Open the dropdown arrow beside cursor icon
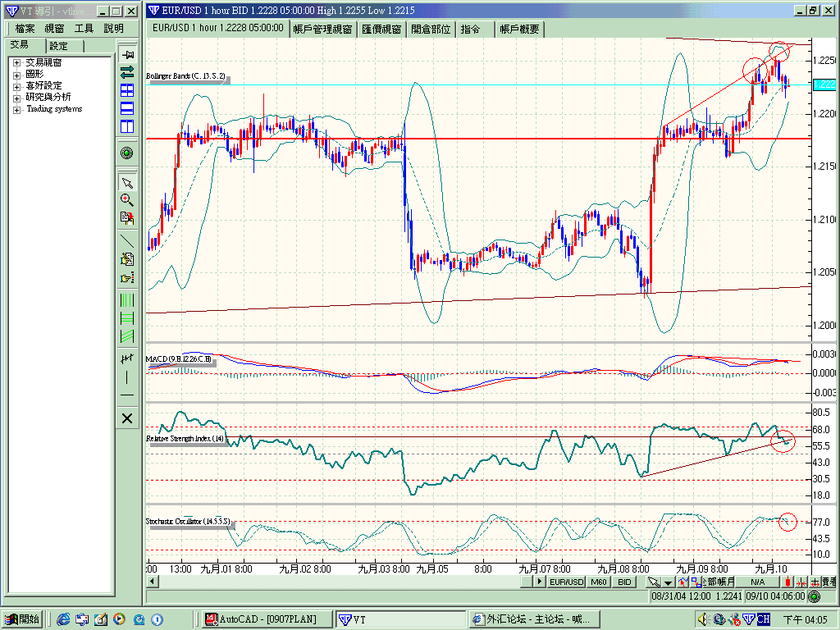840x630 pixels. point(669,582)
